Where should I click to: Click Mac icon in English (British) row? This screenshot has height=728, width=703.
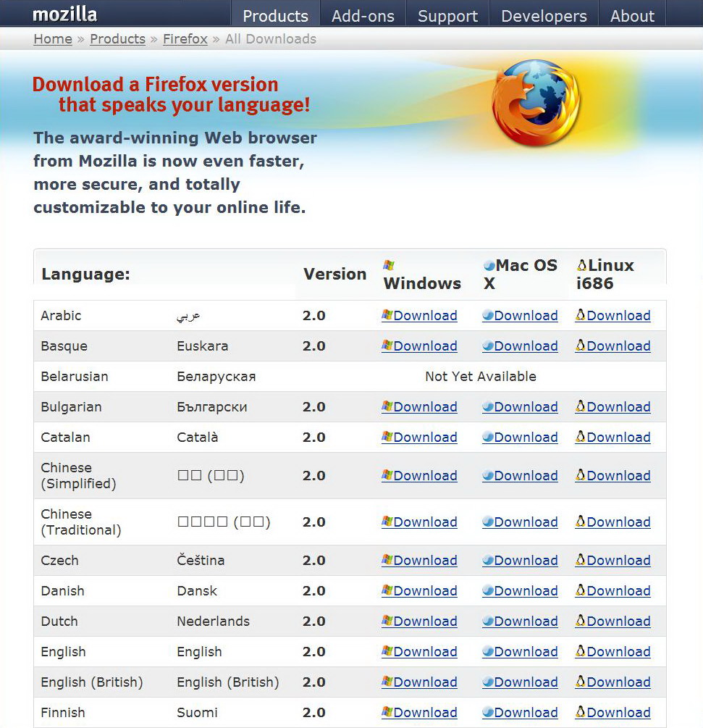click(488, 682)
